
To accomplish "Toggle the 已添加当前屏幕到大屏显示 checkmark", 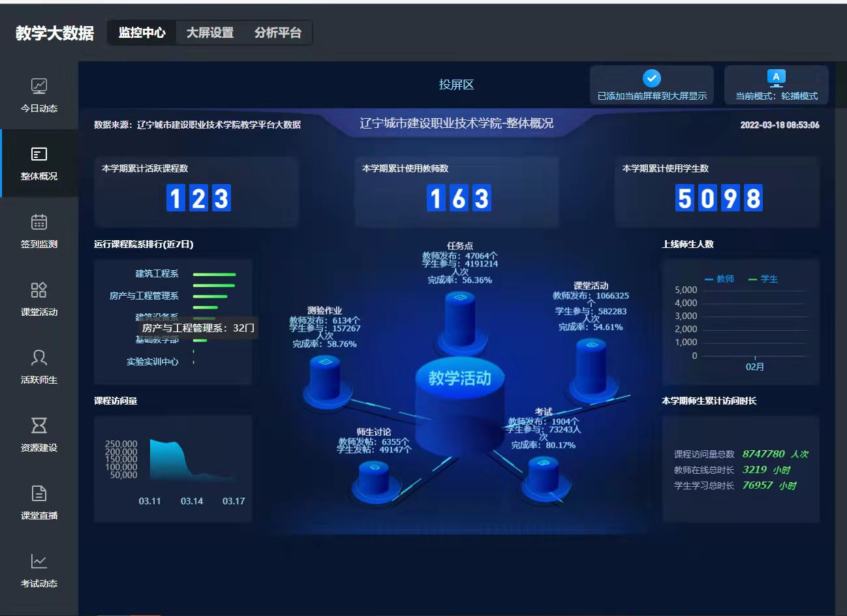I will [x=651, y=79].
